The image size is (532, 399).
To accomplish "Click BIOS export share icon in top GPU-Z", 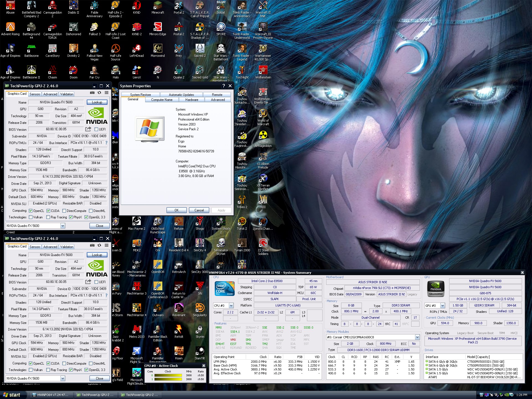I will (x=88, y=129).
